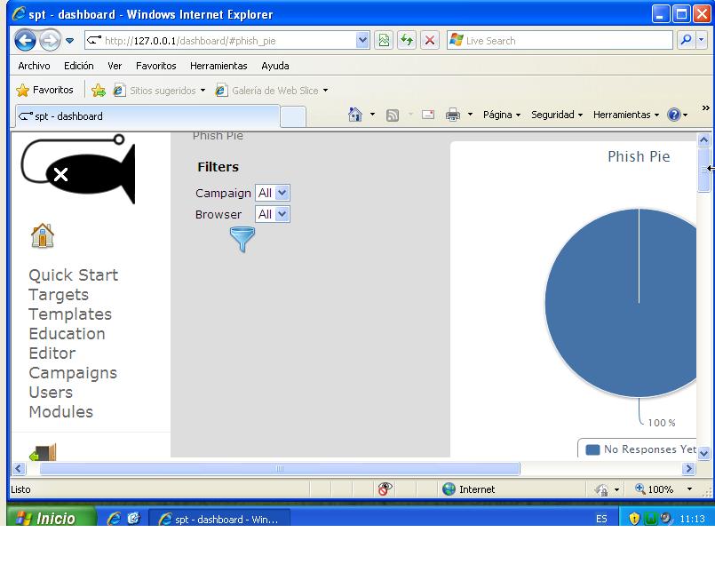Click the funnel filter icon
715x588 pixels.
(242, 239)
